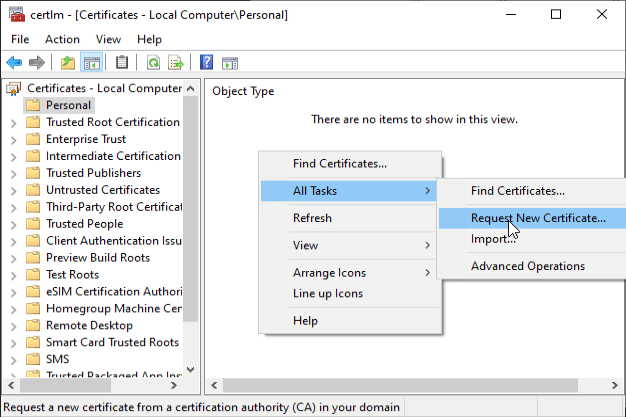Click the blue Help question mark icon
The width and height of the screenshot is (626, 417).
pos(207,62)
